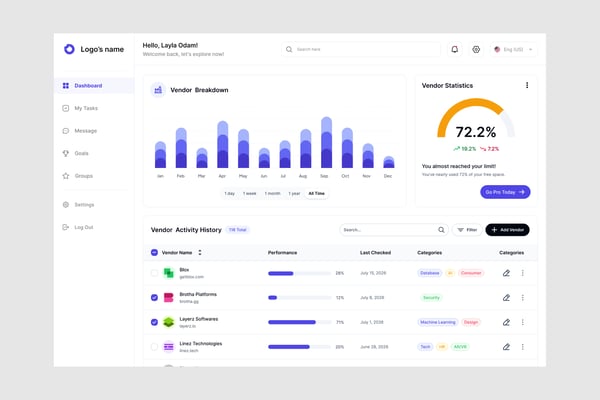Edit the Brotha Platforms row
This screenshot has height=400, width=600.
tap(506, 297)
